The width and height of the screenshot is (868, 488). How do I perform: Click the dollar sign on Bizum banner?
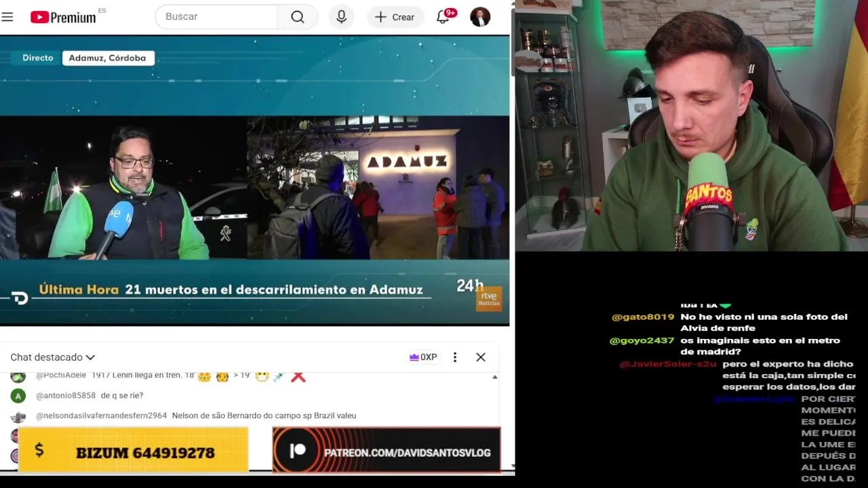pyautogui.click(x=39, y=450)
